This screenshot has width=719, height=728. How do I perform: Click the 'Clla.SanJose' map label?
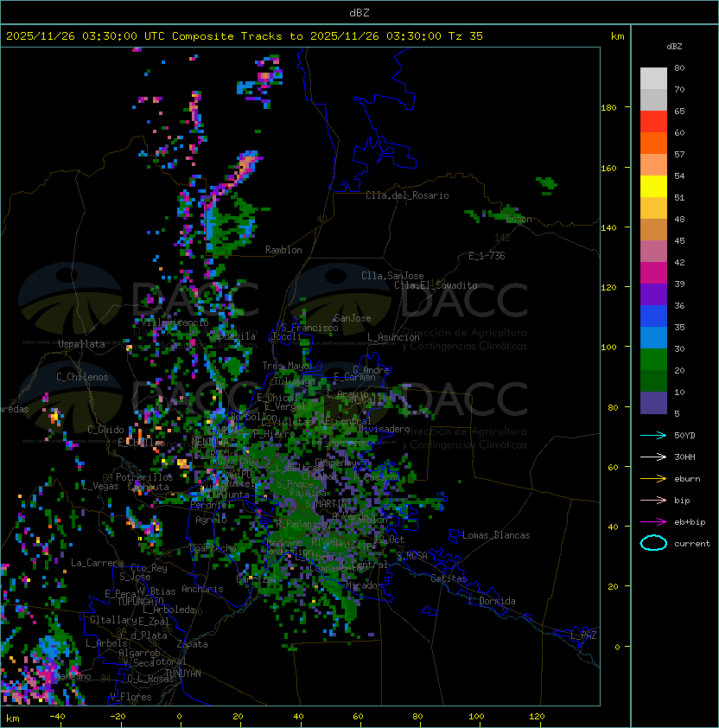pos(392,276)
